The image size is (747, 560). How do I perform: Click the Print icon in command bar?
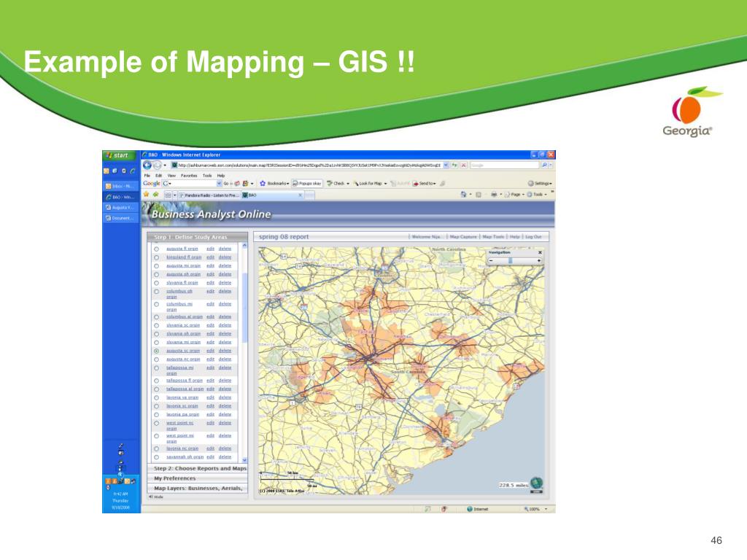pos(494,194)
